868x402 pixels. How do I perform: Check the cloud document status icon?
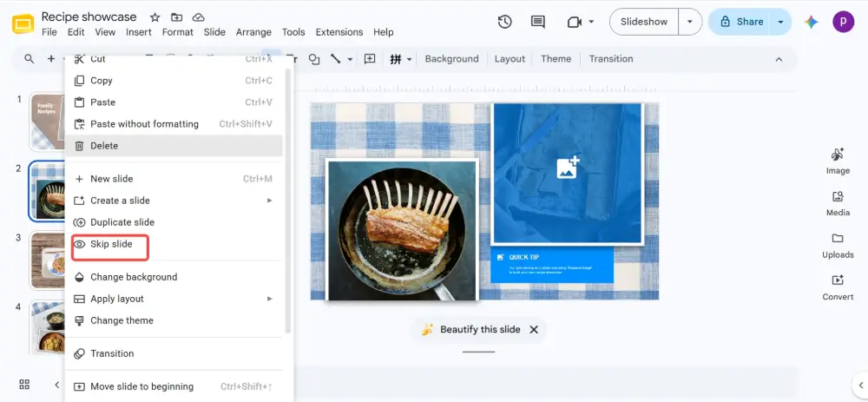[198, 17]
